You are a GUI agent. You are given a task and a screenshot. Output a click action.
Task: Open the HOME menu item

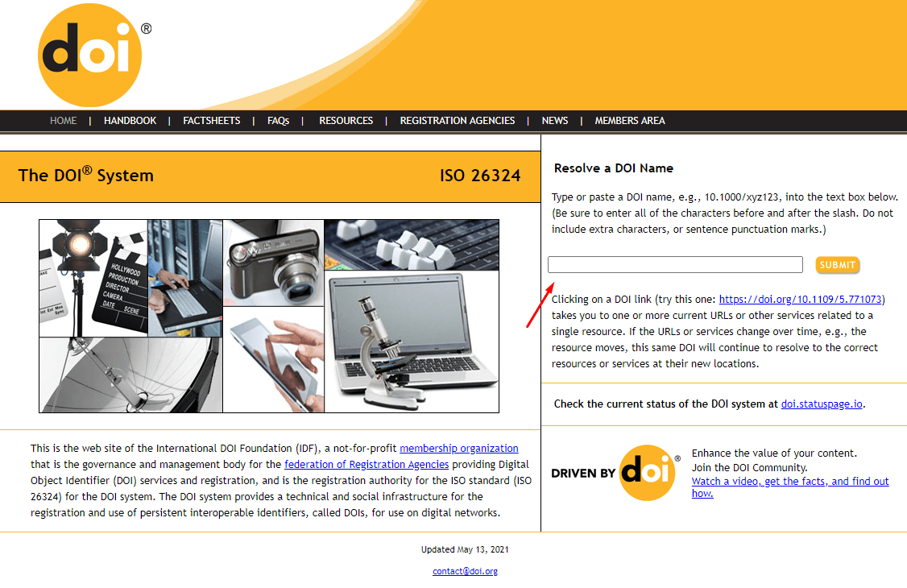[63, 121]
